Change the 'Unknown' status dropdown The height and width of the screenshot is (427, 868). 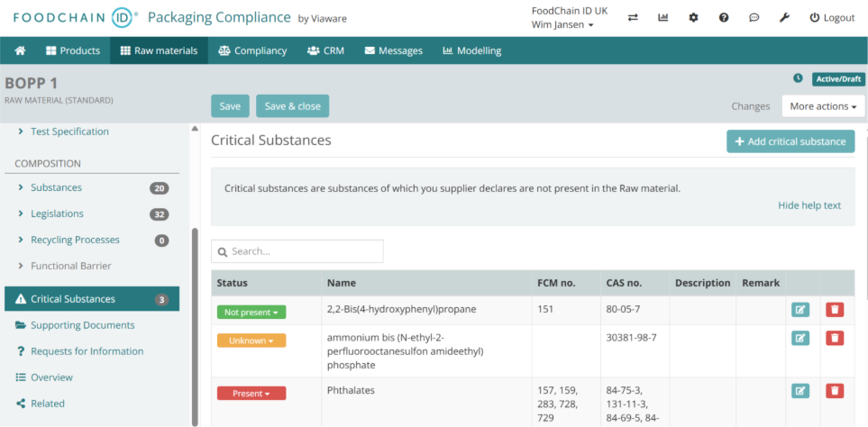[x=251, y=341]
